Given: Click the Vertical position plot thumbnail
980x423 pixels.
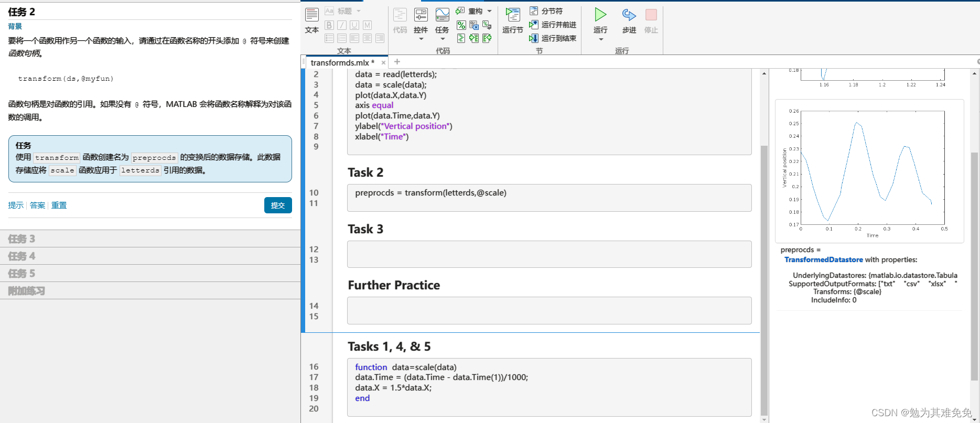Looking at the screenshot, I should (x=869, y=171).
